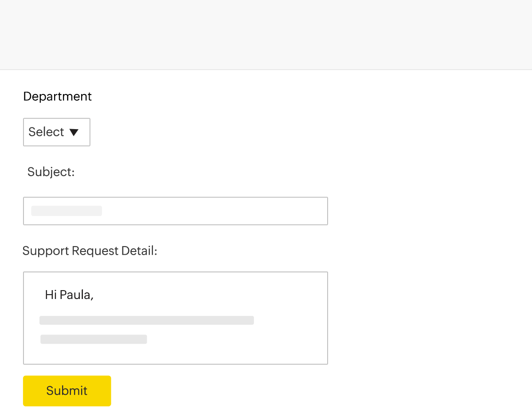The image size is (532, 417).
Task: Click the Support Request Detail label
Action: pyautogui.click(x=89, y=251)
